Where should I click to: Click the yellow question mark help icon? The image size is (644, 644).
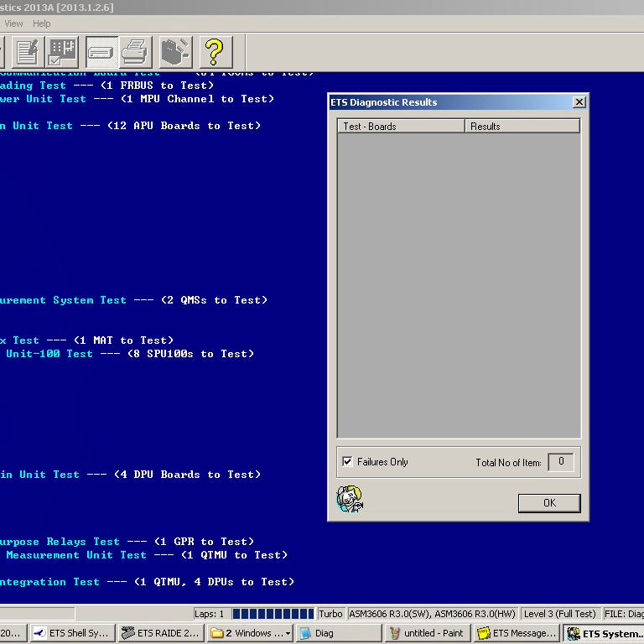[x=216, y=52]
